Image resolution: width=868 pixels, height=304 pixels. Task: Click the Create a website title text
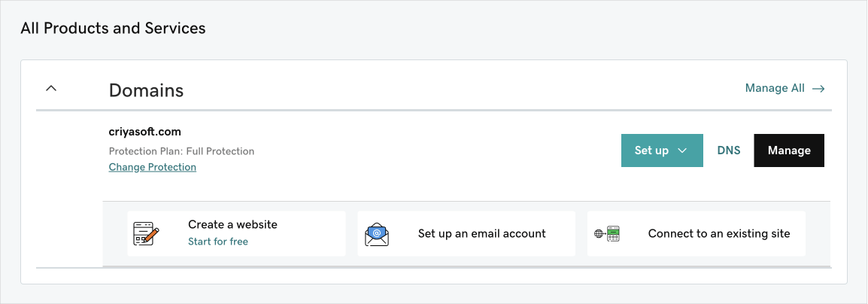232,224
